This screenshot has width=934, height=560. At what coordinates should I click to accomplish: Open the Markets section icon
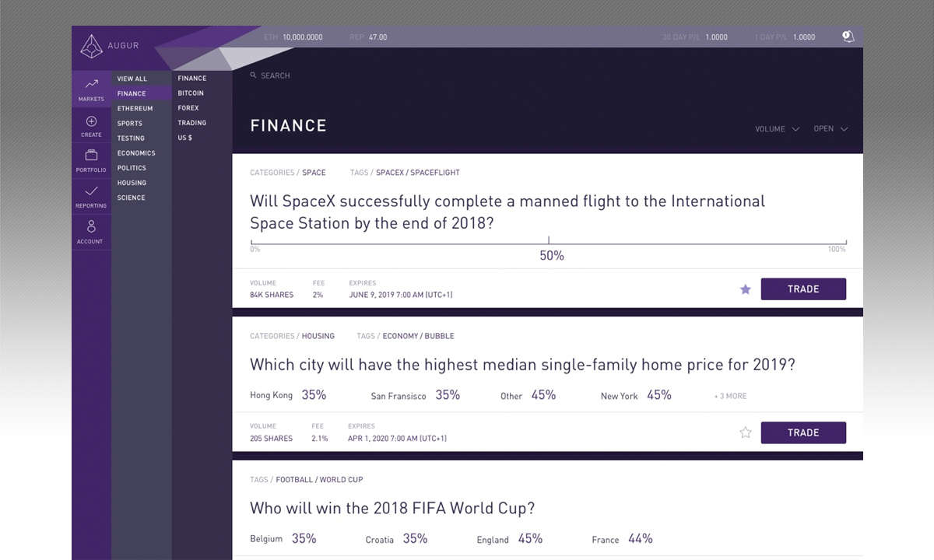[x=91, y=84]
